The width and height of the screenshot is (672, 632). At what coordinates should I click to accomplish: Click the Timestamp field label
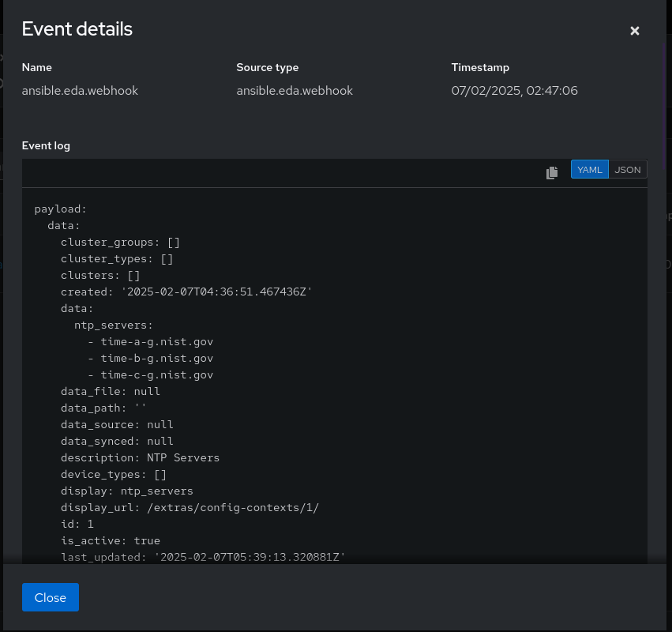click(x=480, y=67)
